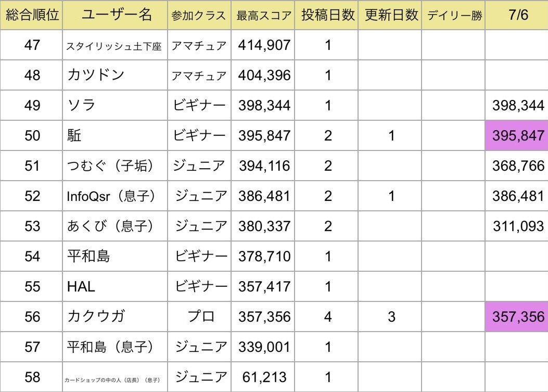Select the 最高スコア column header

pyautogui.click(x=263, y=15)
